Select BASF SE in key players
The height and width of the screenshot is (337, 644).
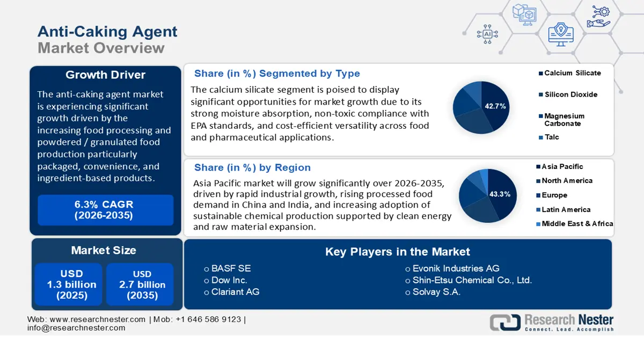tap(231, 268)
